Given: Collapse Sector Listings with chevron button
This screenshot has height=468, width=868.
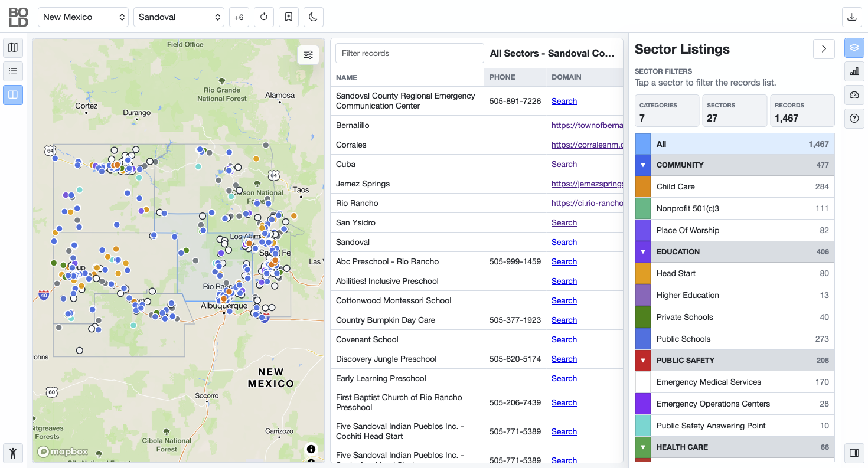Looking at the screenshot, I should point(824,49).
